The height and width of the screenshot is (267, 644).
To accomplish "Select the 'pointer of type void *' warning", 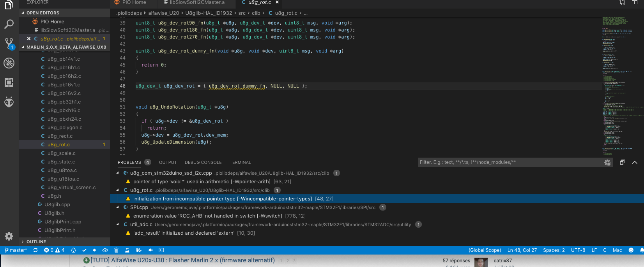I will 377,182.
